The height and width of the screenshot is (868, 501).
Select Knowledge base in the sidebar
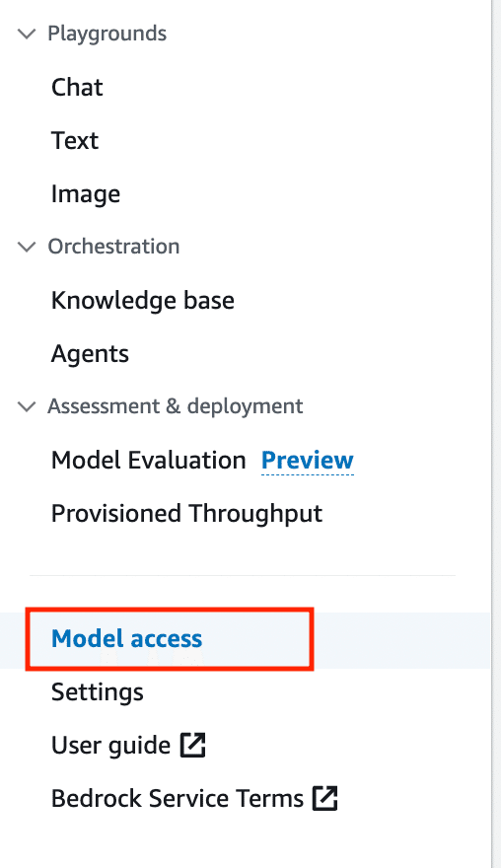point(143,301)
